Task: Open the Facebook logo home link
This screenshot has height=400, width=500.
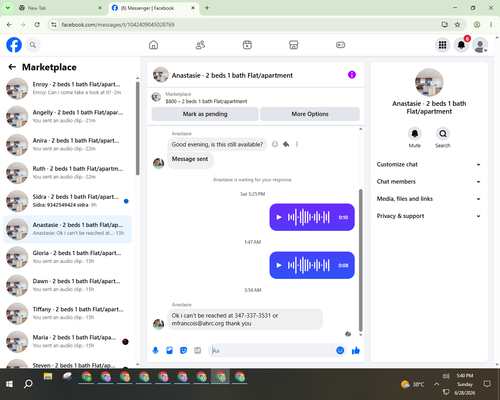Action: point(14,45)
